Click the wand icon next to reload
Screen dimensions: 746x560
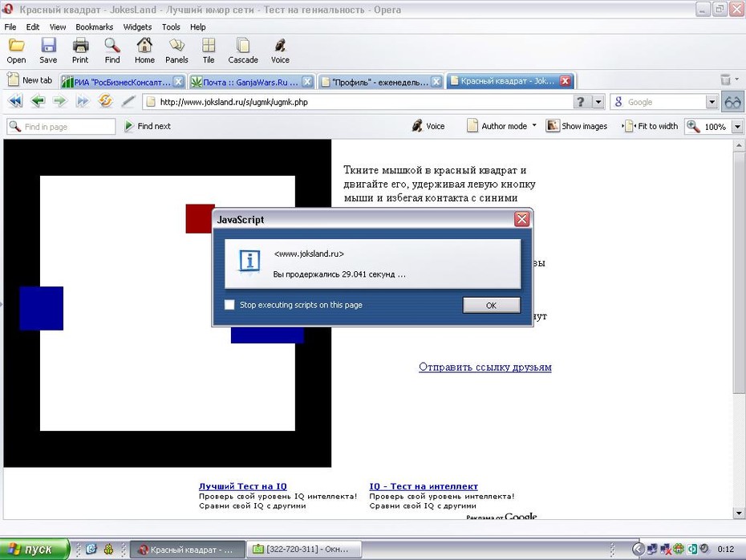tap(128, 101)
